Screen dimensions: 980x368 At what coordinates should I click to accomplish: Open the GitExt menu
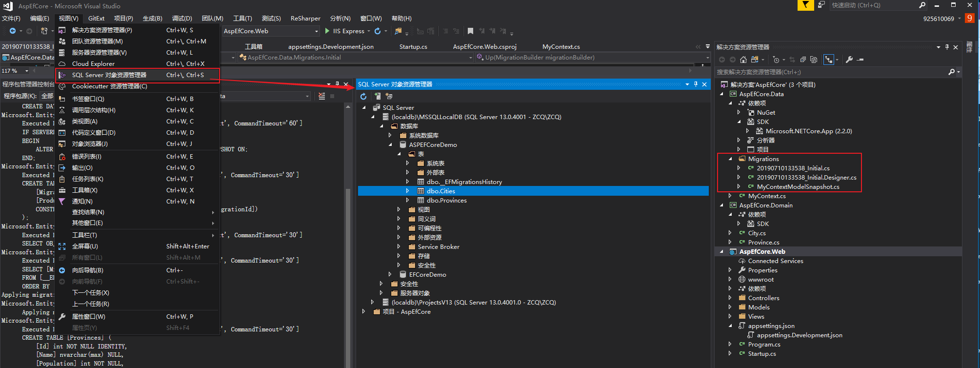[96, 18]
